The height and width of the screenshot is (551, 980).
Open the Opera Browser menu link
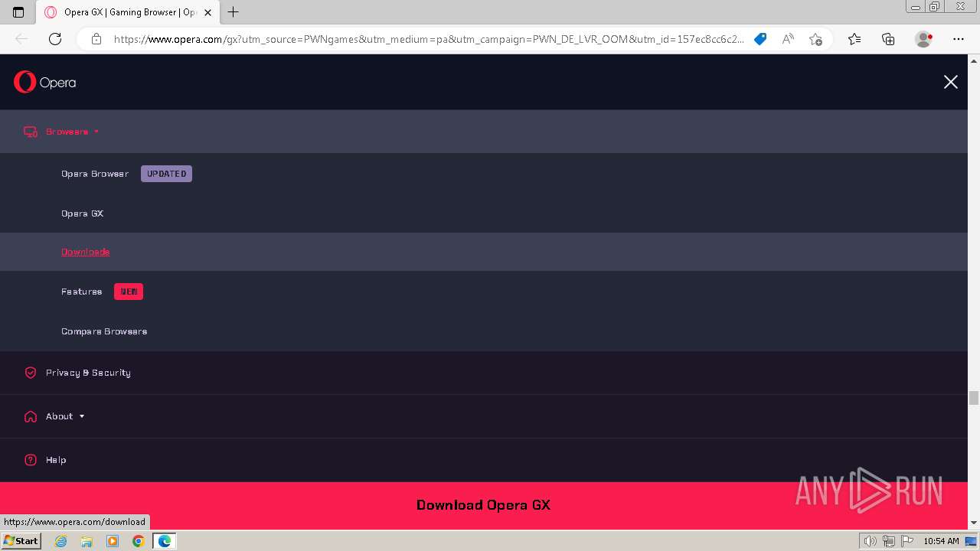[95, 174]
